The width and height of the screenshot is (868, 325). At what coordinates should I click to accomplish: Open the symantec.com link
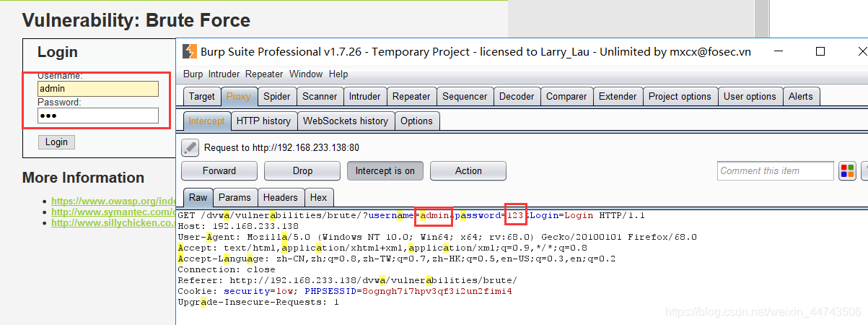coord(114,212)
